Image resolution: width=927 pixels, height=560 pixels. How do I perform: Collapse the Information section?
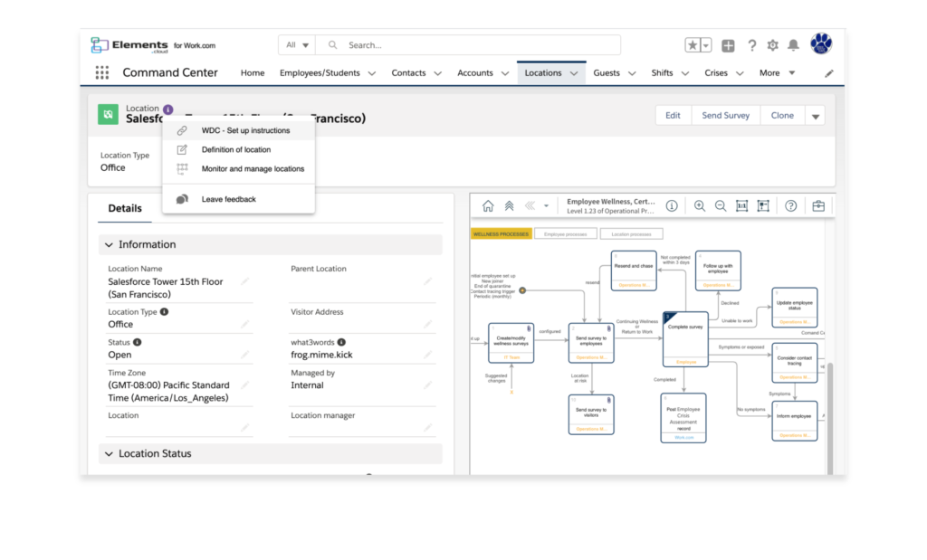[x=110, y=244]
